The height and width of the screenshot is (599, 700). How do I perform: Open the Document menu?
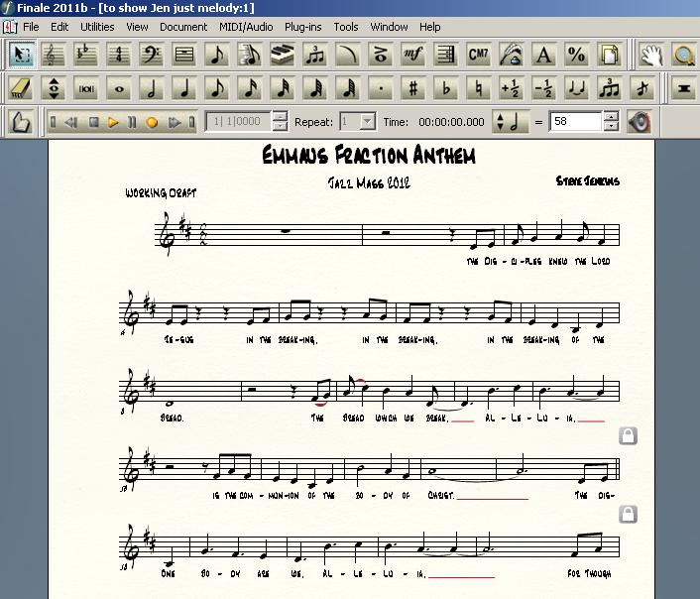[183, 27]
